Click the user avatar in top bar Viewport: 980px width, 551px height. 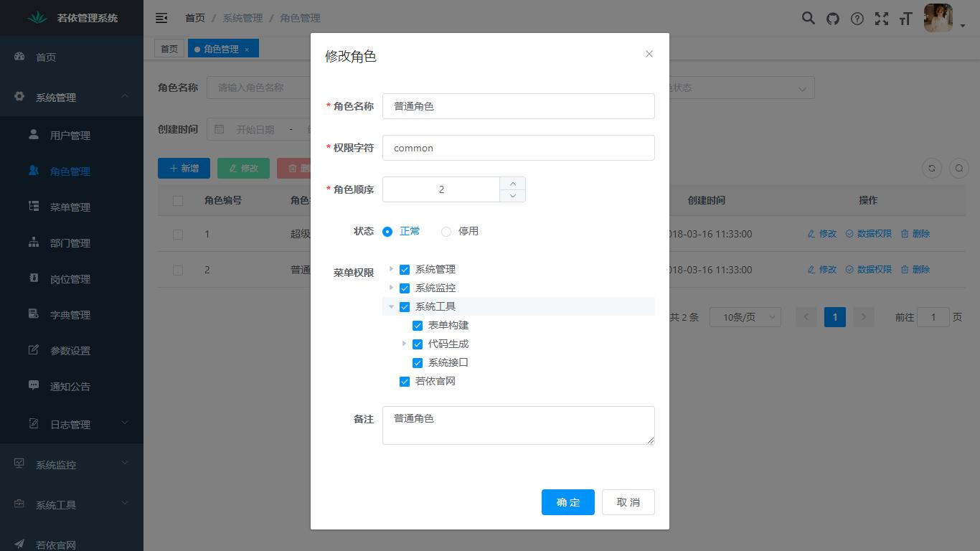(938, 18)
